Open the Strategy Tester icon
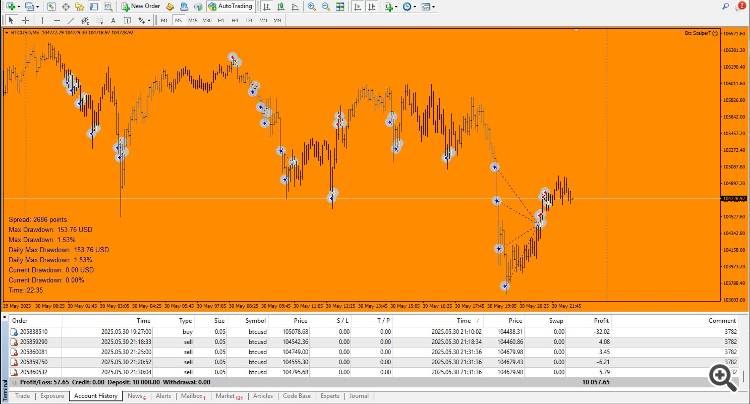This screenshot has height=404, width=750. (x=108, y=7)
